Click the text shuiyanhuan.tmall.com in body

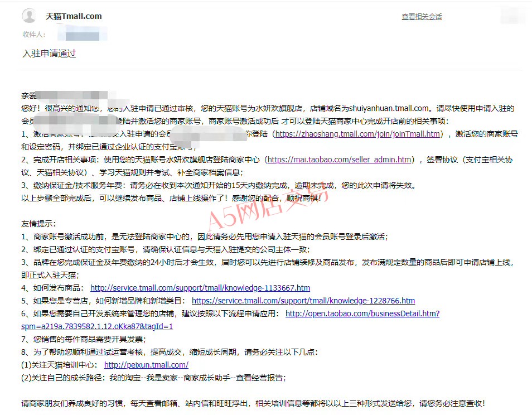coord(389,109)
